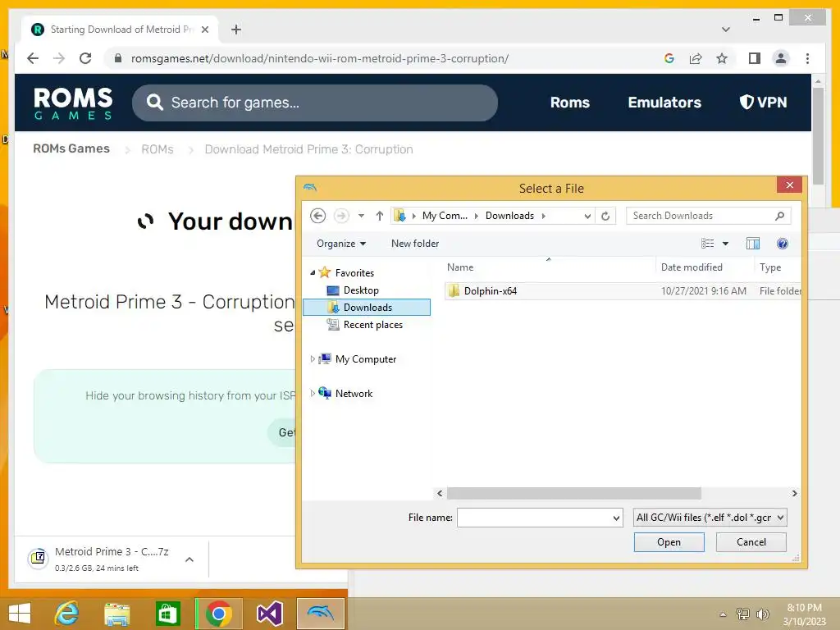Create a New folder

415,244
